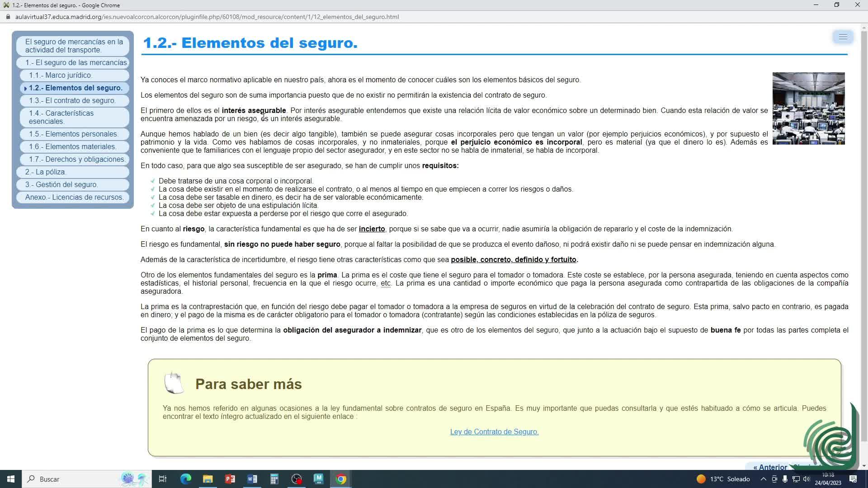Click the Task View taskbar icon
The height and width of the screenshot is (488, 868).
point(163,479)
